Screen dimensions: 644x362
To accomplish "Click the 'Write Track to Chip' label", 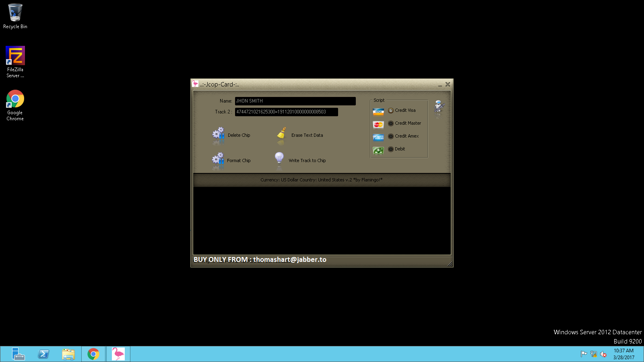I will (x=307, y=160).
